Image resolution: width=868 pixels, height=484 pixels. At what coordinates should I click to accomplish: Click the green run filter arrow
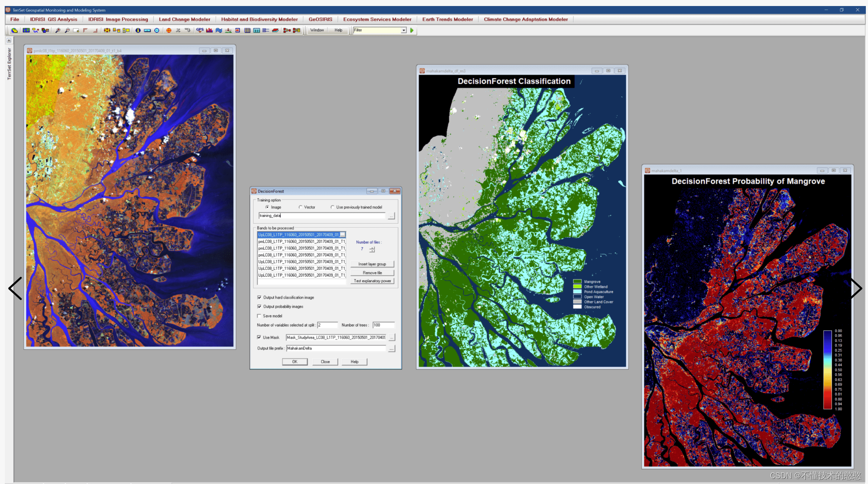click(x=412, y=31)
